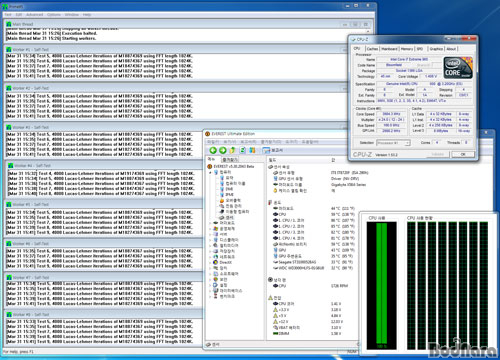Open the Window menu in Prime95
Screen dimensions: 500x360
(72, 15)
